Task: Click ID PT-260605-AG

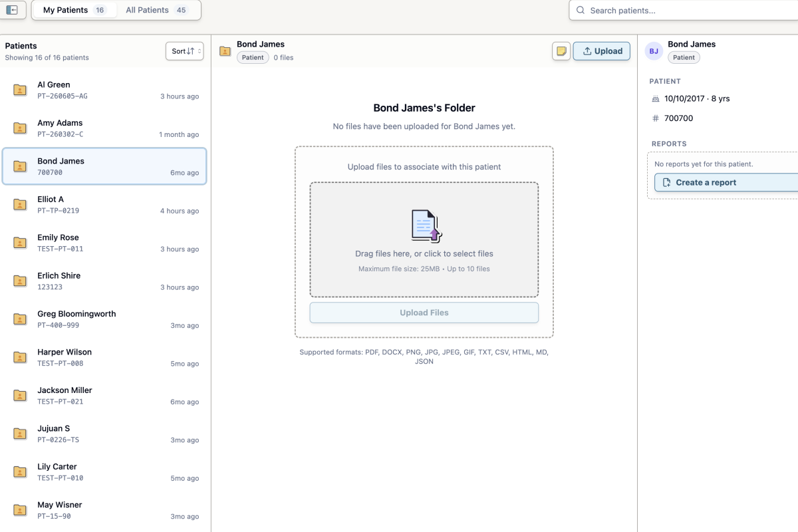Action: (63, 96)
